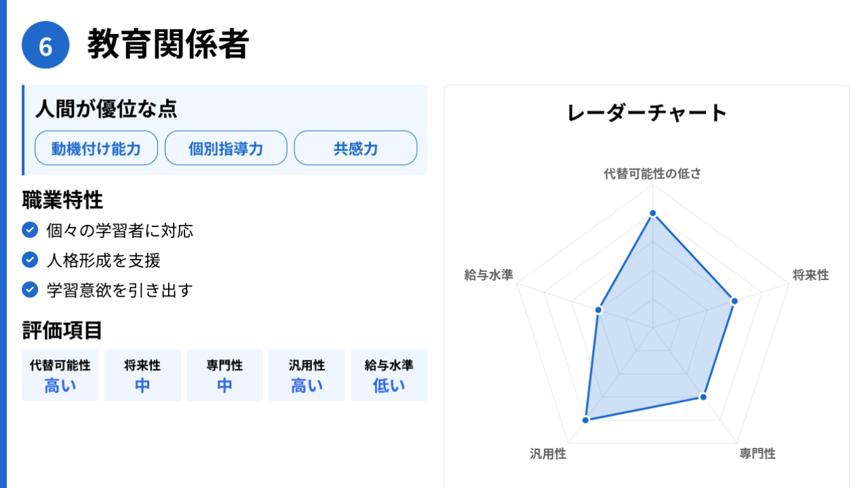The image size is (868, 488).
Task: Click the radar data point toward 給与水準
Action: coord(599,310)
